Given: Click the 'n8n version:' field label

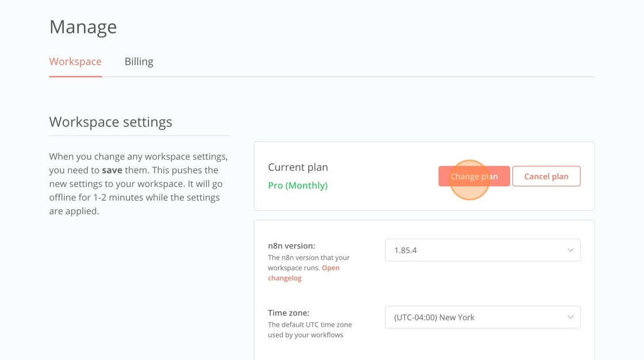Looking at the screenshot, I should click(292, 246).
